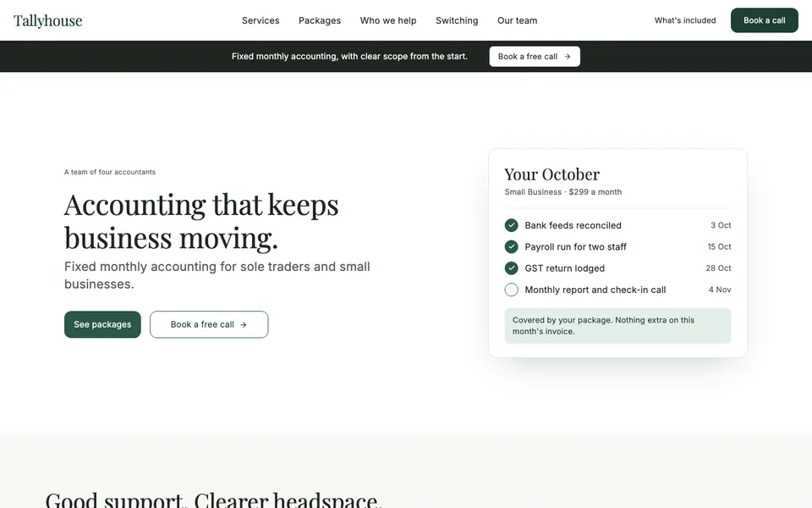Go to Who we help
Screen dimensions: 812x508
388,20
